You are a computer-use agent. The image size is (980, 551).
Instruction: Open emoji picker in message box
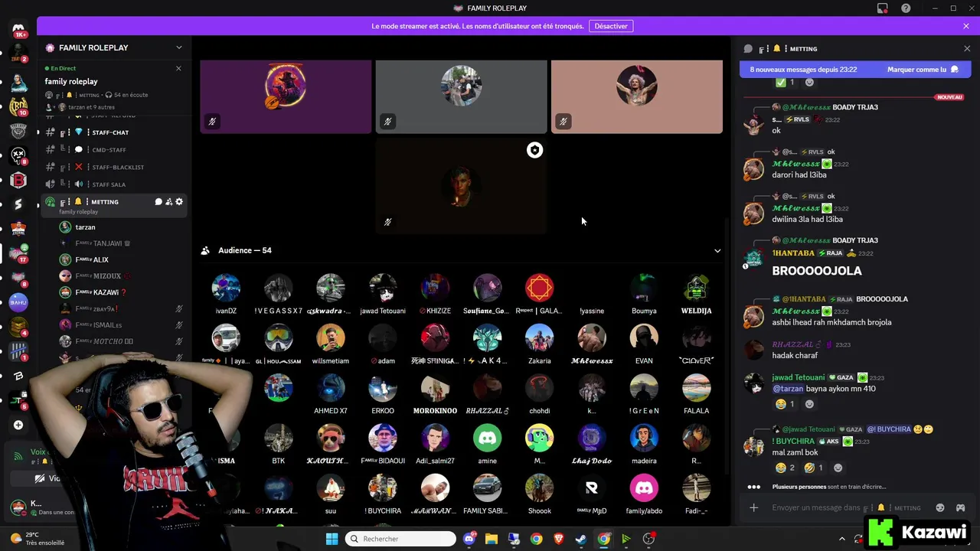pos(940,507)
